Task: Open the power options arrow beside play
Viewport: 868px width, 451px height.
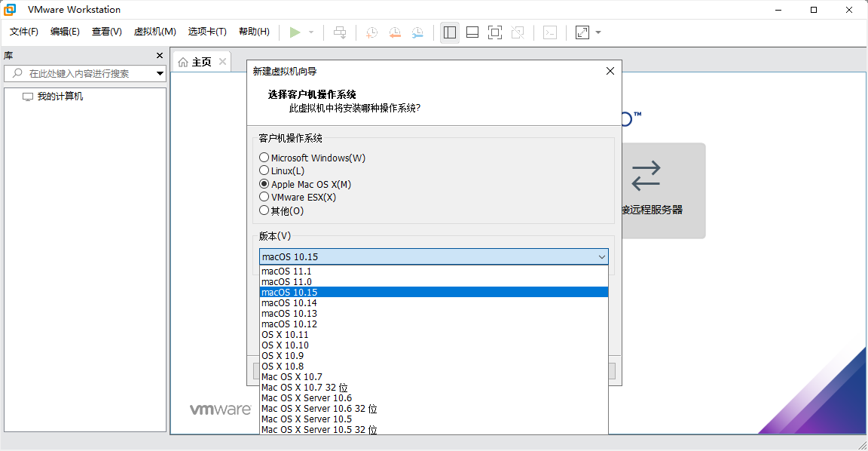Action: click(x=311, y=32)
